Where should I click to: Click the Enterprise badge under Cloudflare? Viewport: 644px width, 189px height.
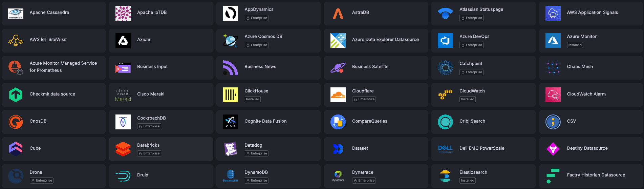pyautogui.click(x=364, y=99)
